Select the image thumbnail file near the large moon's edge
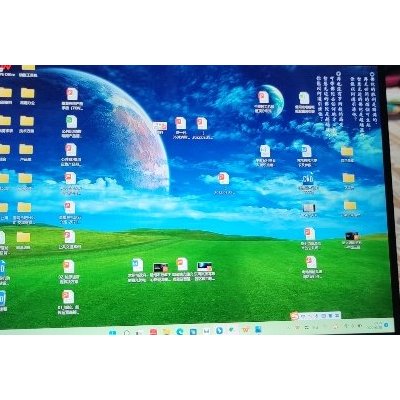This screenshot has height=400, width=400. (x=160, y=126)
